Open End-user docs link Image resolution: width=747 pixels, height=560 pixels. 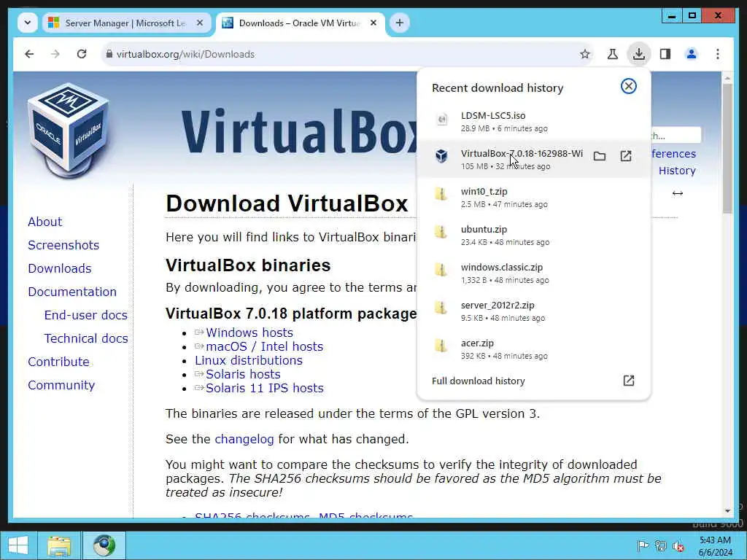click(86, 315)
